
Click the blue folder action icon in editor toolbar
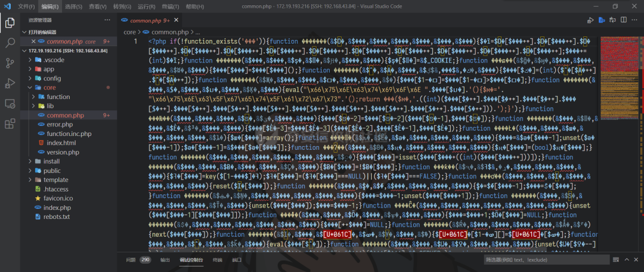602,20
